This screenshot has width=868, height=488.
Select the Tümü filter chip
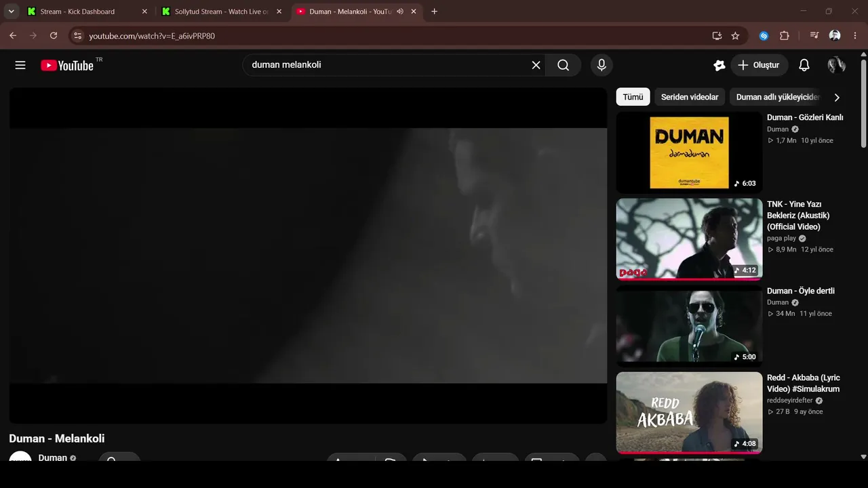tap(633, 97)
